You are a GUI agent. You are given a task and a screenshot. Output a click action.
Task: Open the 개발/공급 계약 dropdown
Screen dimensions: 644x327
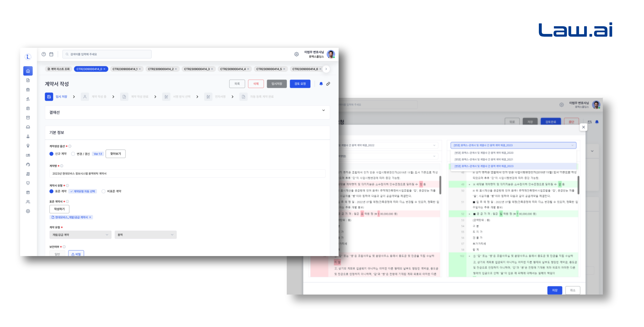(x=80, y=235)
